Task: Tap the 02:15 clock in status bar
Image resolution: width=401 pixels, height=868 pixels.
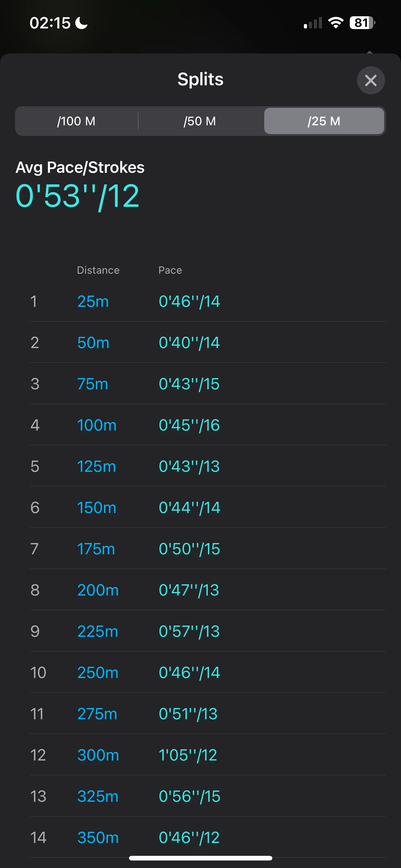Action: point(50,23)
